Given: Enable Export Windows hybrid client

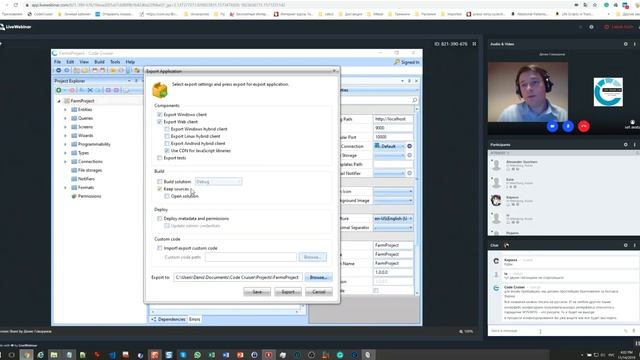Looking at the screenshot, I should pyautogui.click(x=167, y=129).
